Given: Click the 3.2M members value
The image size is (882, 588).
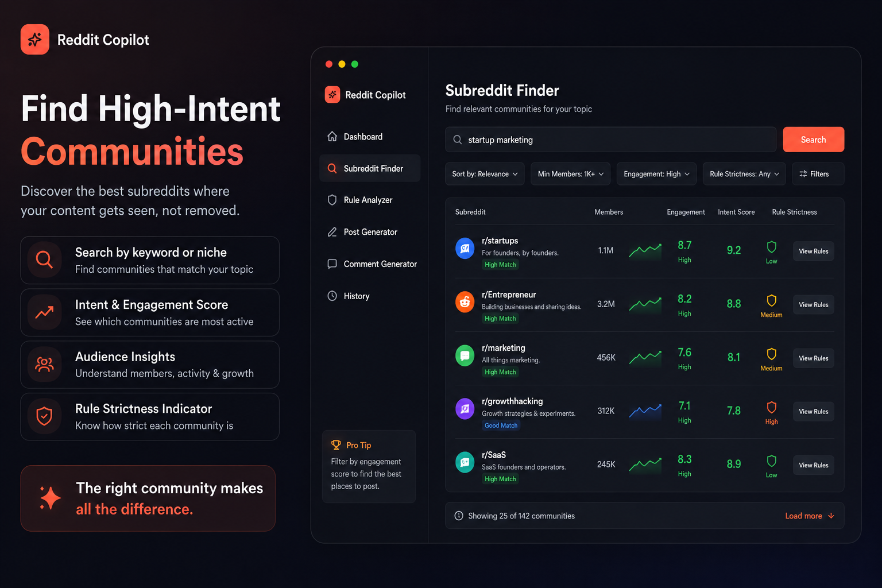Looking at the screenshot, I should point(606,304).
